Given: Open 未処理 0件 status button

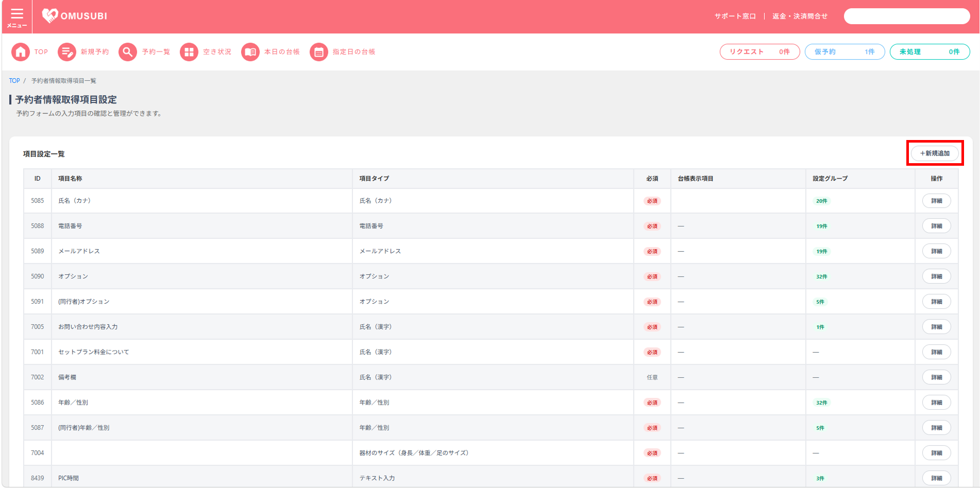Looking at the screenshot, I should pos(930,52).
